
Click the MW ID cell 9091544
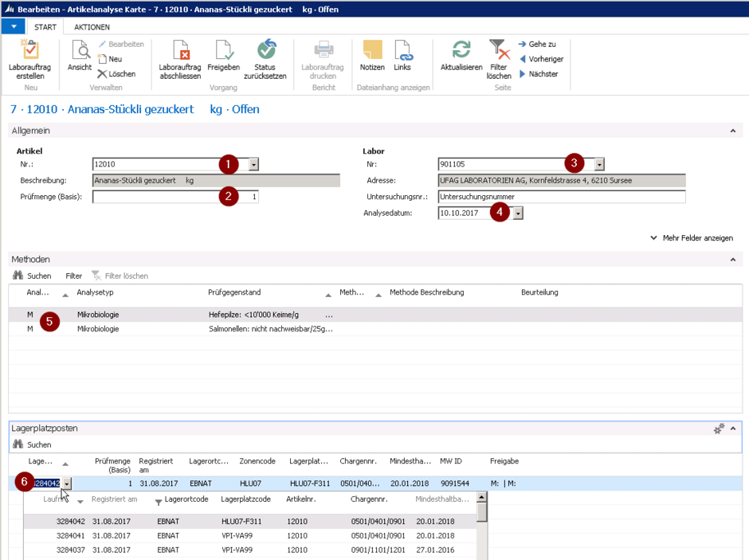tap(454, 484)
